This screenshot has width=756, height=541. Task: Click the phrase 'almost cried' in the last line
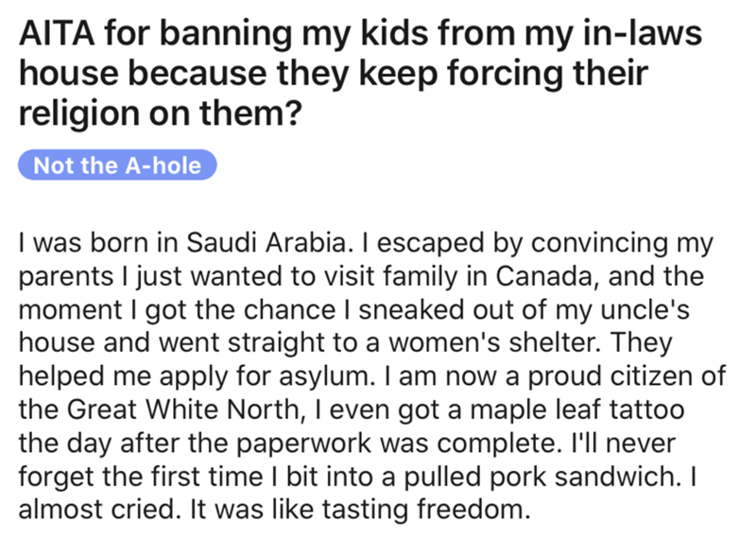(96, 510)
